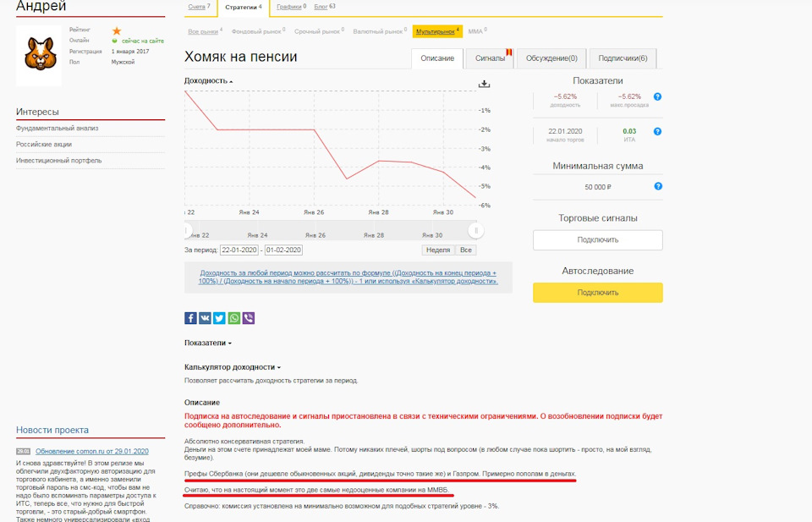This screenshot has width=812, height=522.
Task: Click the strategy title Хомяк на пенсии
Action: click(241, 57)
